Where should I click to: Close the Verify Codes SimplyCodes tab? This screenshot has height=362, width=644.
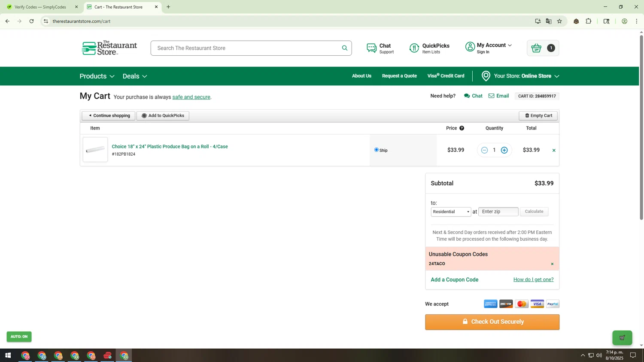(76, 7)
